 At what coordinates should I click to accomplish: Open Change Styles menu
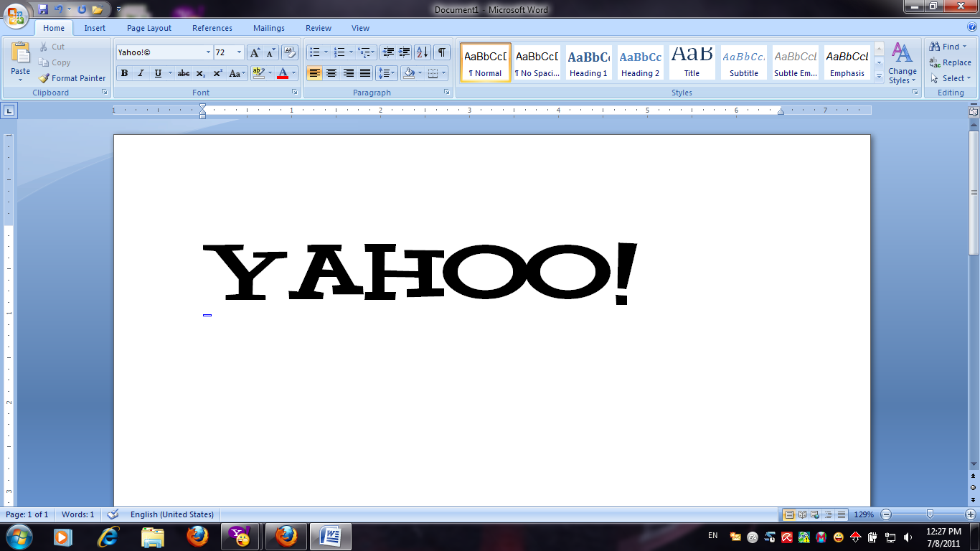tap(902, 64)
